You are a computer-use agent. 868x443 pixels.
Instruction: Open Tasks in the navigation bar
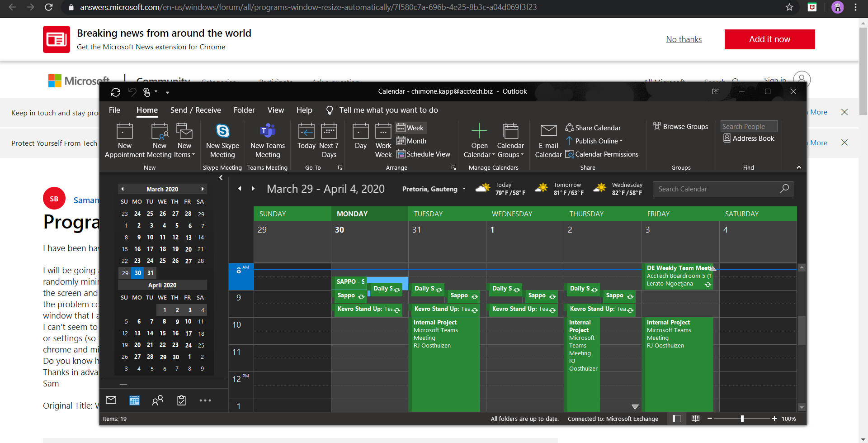[x=181, y=400]
